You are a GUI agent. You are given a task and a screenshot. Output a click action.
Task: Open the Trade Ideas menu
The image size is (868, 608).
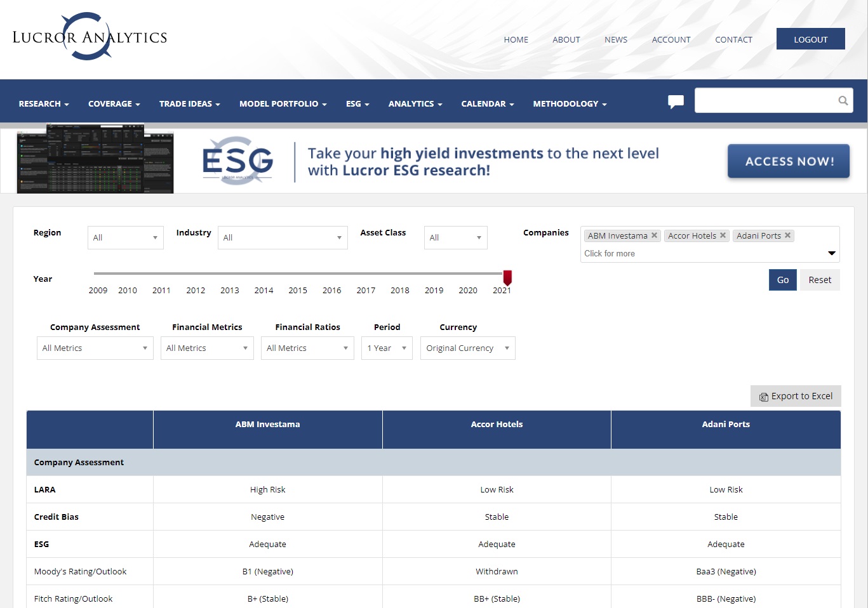pyautogui.click(x=190, y=103)
